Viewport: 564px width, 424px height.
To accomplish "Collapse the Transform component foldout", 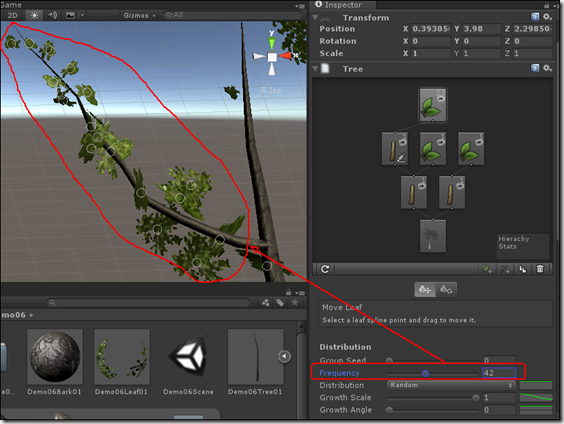I will tap(315, 17).
